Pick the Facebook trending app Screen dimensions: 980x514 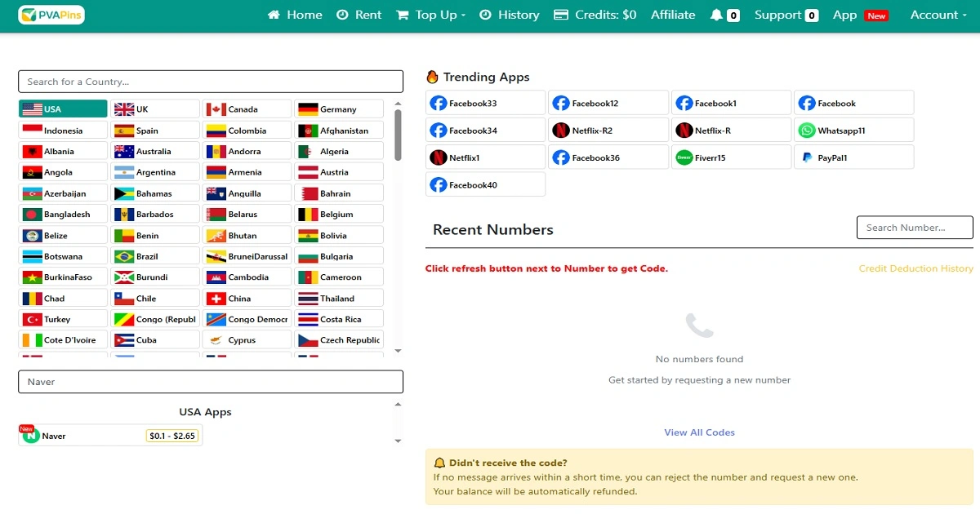pyautogui.click(x=853, y=103)
